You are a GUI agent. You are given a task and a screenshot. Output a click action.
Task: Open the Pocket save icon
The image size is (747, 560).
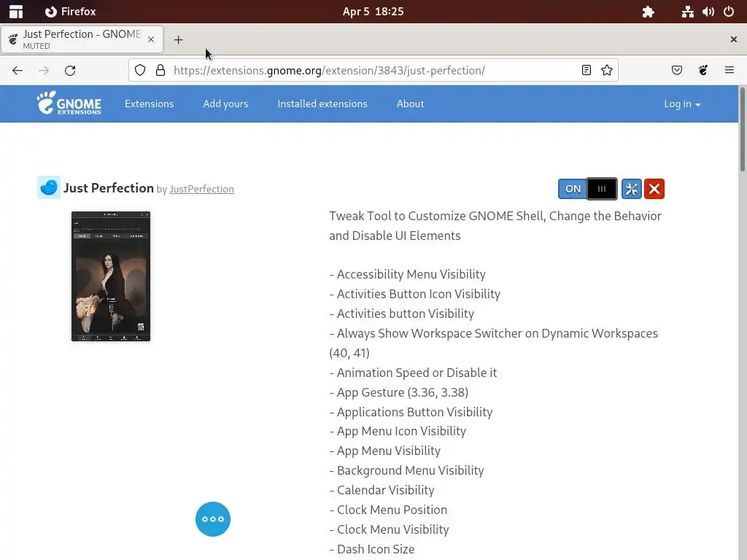pyautogui.click(x=676, y=71)
